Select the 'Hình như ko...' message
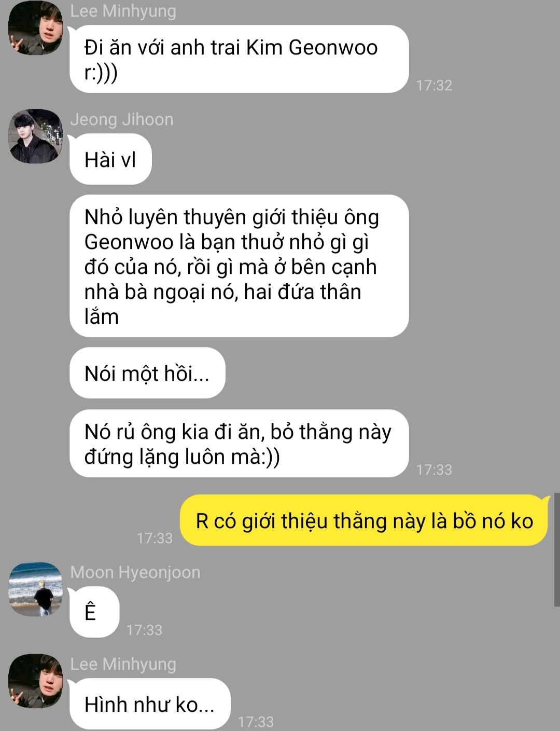 150,704
